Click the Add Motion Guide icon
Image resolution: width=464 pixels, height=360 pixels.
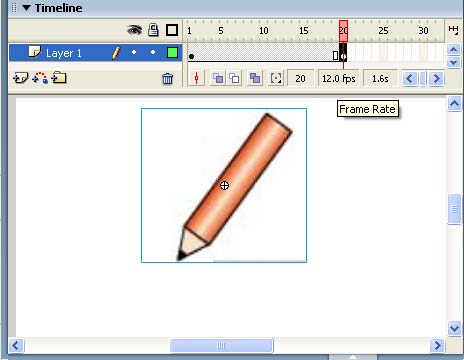(40, 78)
